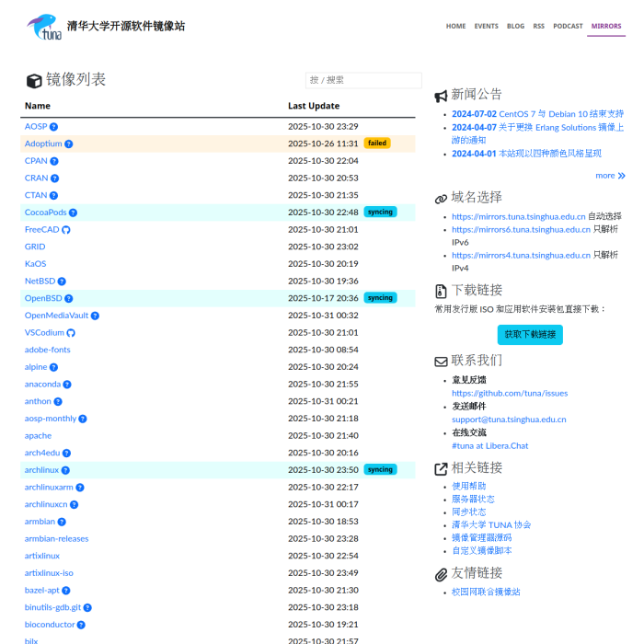The image size is (644, 644).
Task: Select the MIRRORS nav tab
Action: coord(606,27)
